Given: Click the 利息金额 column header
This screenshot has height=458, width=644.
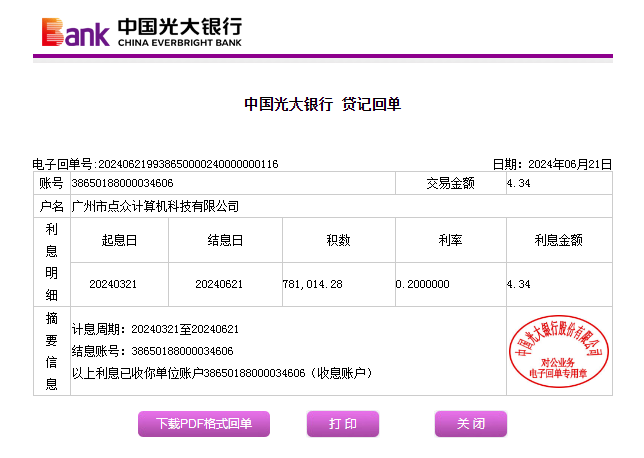Looking at the screenshot, I should pyautogui.click(x=559, y=240).
